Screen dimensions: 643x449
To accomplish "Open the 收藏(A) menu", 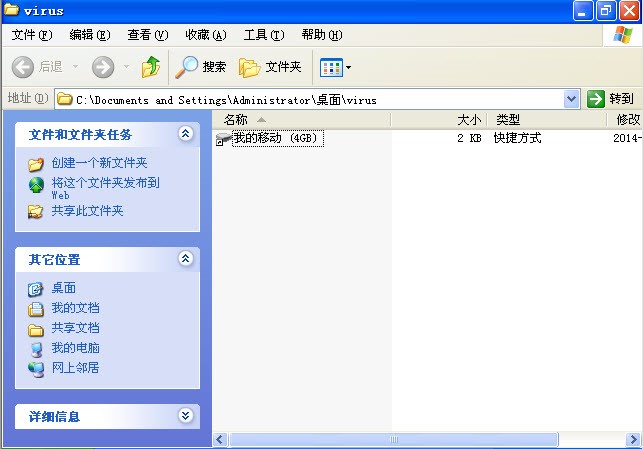I will click(205, 35).
